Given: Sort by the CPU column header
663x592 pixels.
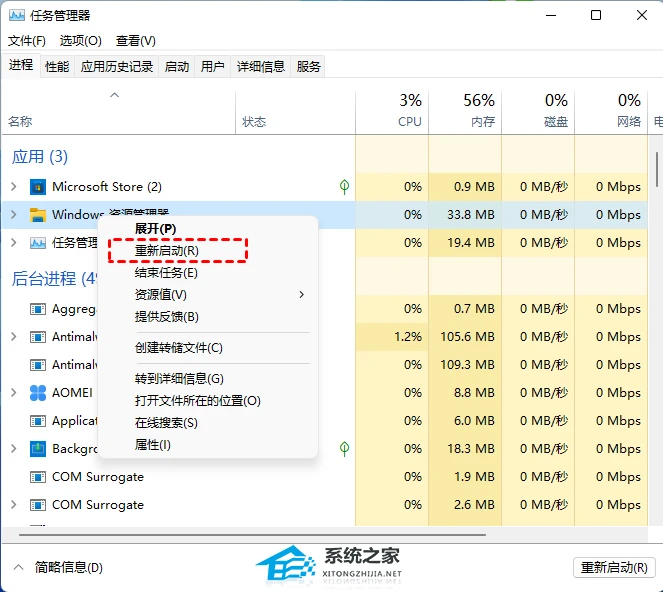Looking at the screenshot, I should 392,112.
